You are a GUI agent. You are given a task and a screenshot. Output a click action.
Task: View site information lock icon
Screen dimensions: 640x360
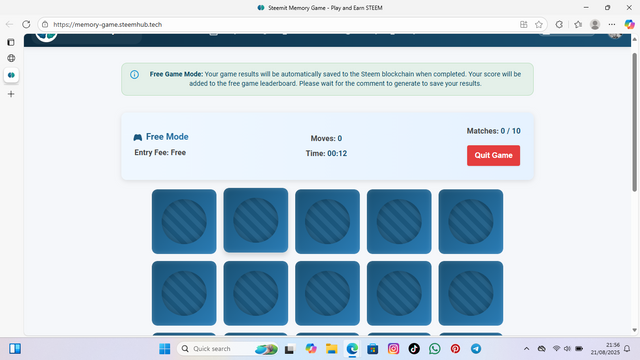click(x=45, y=24)
